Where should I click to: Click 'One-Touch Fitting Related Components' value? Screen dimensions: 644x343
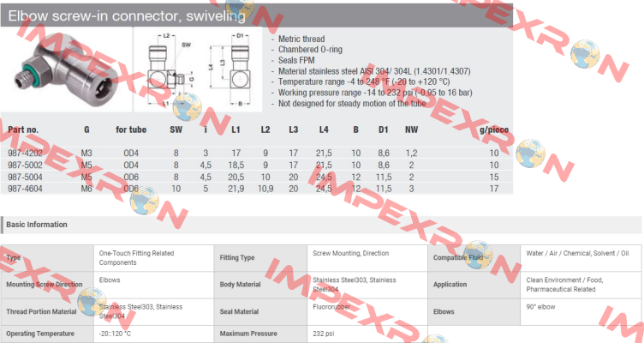(x=136, y=258)
